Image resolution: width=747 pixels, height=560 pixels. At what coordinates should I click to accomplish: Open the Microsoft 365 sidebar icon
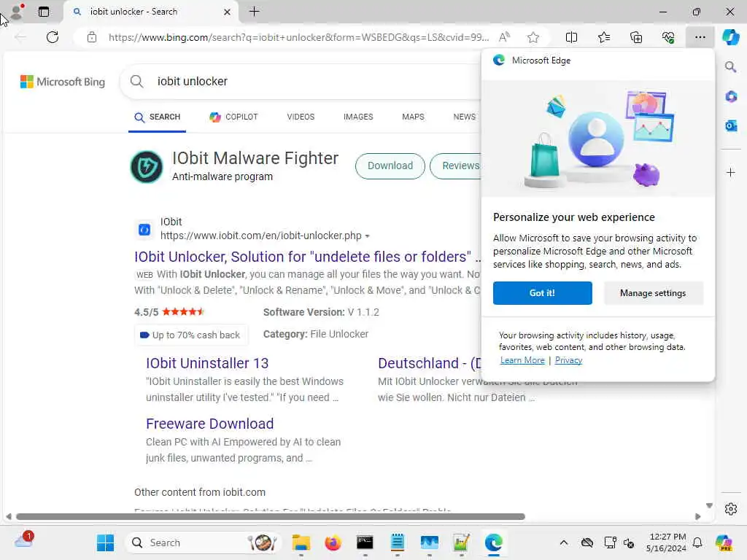731,97
